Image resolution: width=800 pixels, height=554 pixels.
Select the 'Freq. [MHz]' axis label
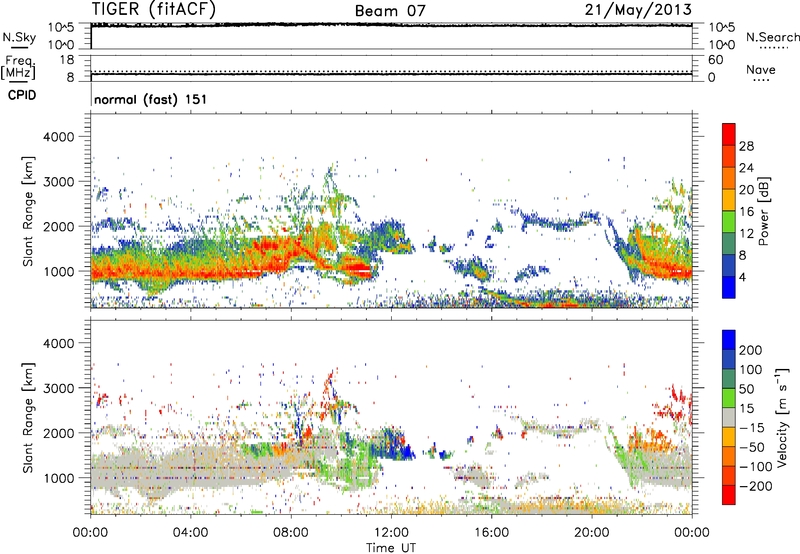(x=18, y=67)
